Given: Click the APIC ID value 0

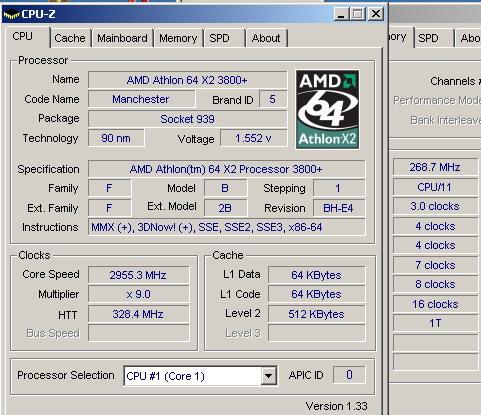Looking at the screenshot, I should coord(349,375).
